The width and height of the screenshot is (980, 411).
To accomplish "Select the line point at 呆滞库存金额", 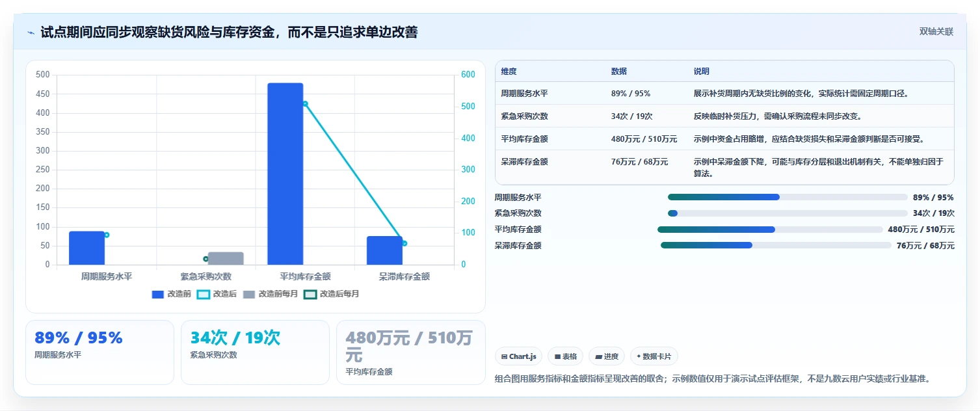I will coord(404,243).
